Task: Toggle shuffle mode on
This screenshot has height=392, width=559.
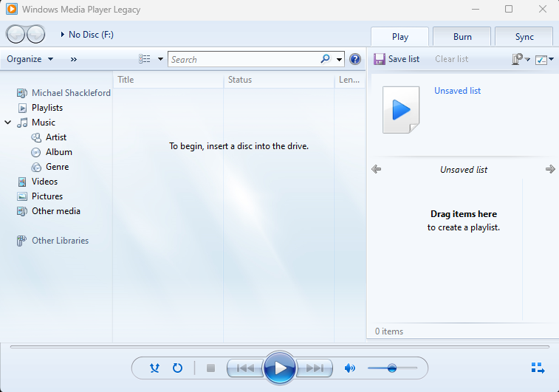Action: coord(154,368)
